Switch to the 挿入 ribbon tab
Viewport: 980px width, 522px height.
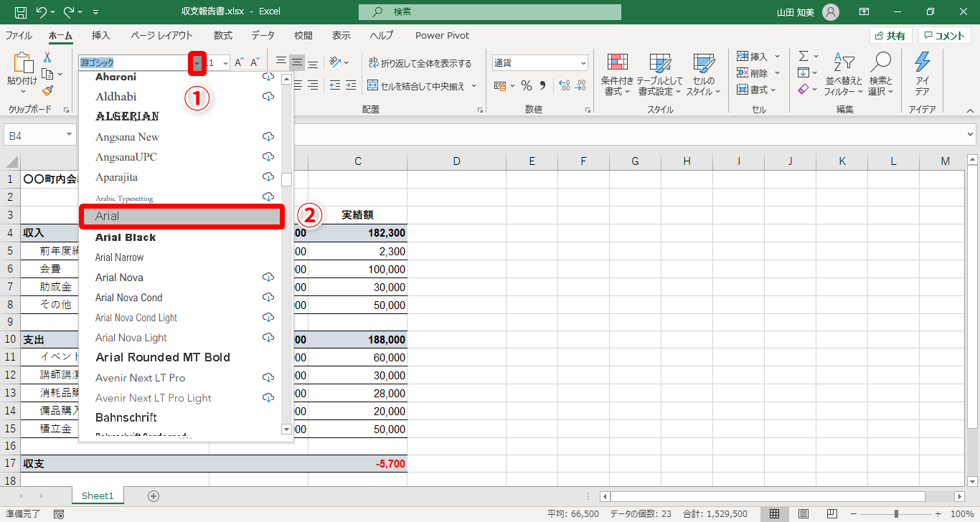pos(101,36)
